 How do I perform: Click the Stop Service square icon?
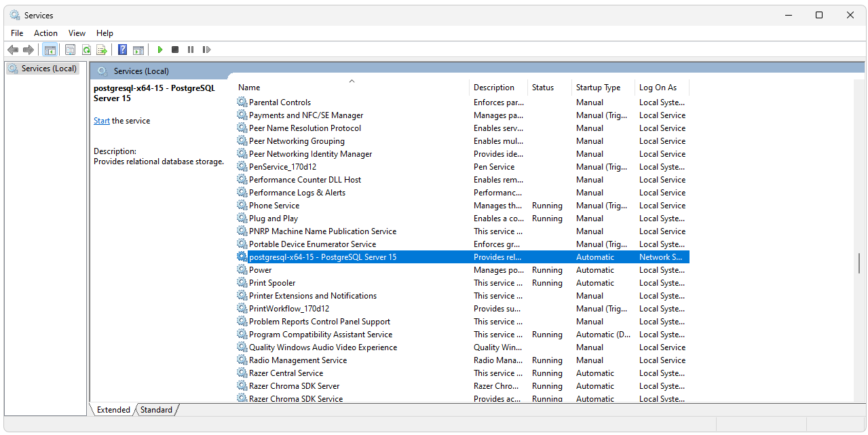tap(175, 50)
